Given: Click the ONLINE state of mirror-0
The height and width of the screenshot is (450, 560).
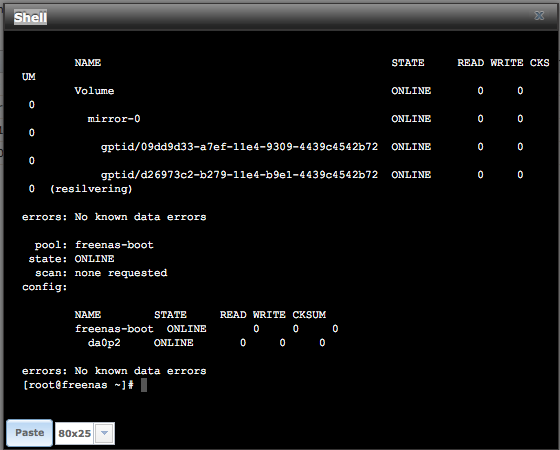Looking at the screenshot, I should coord(411,119).
